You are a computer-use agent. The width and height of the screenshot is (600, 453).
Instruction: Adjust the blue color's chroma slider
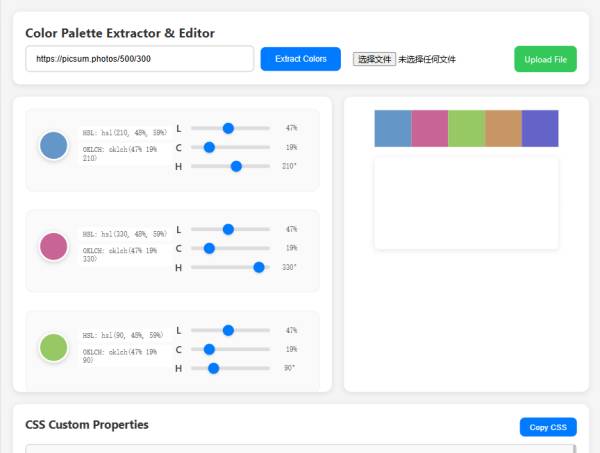pyautogui.click(x=209, y=147)
